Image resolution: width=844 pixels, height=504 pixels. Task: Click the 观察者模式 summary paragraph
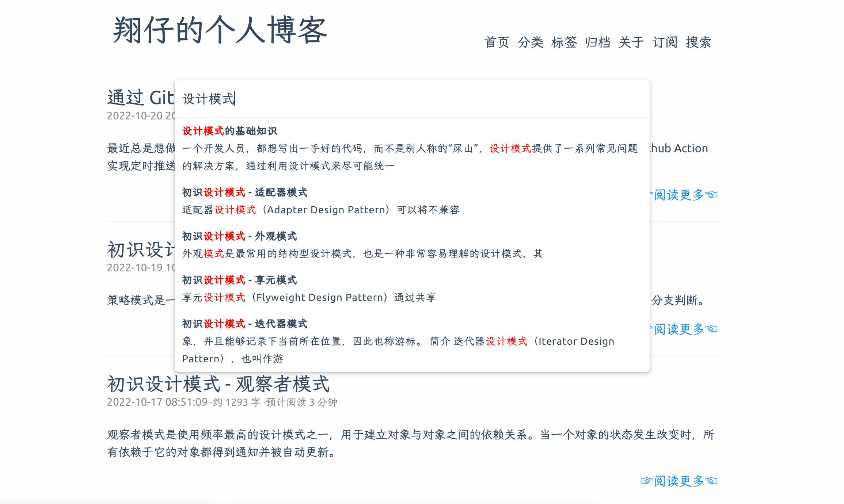411,443
